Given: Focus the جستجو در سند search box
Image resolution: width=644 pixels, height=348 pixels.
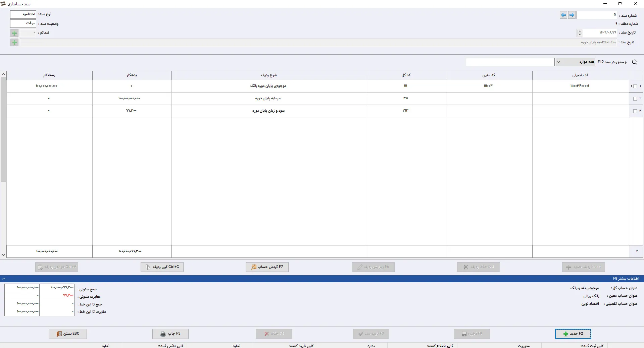Looking at the screenshot, I should click(x=510, y=62).
